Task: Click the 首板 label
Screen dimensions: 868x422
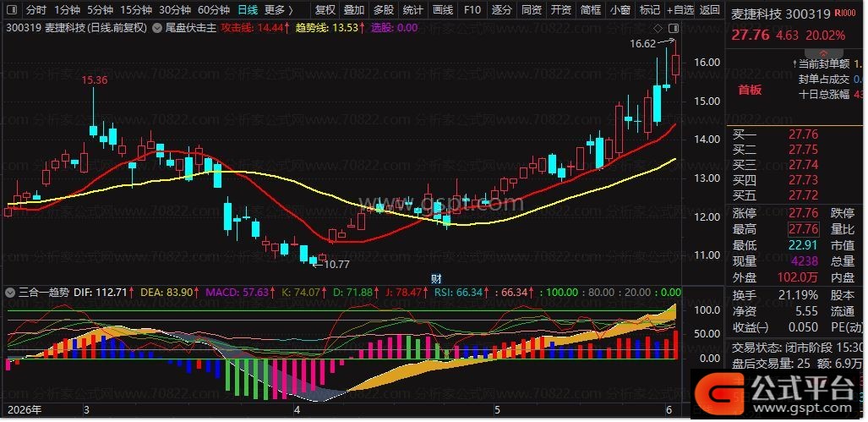Action: [750, 90]
